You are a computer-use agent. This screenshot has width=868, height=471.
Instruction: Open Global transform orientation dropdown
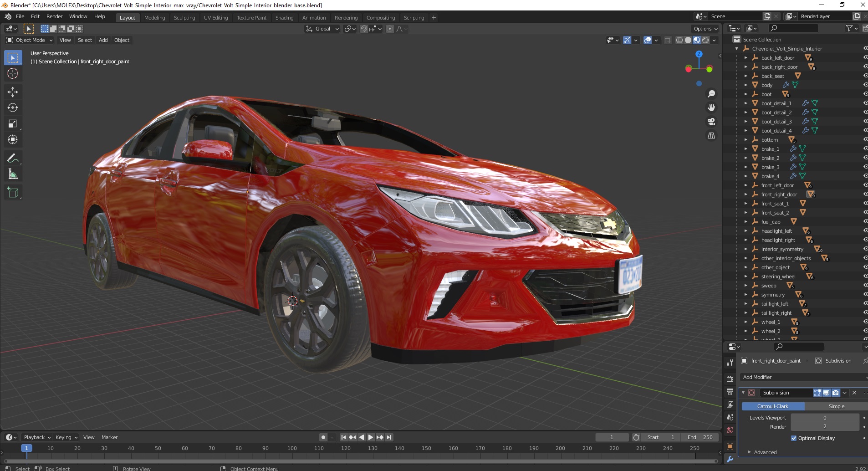click(x=322, y=29)
